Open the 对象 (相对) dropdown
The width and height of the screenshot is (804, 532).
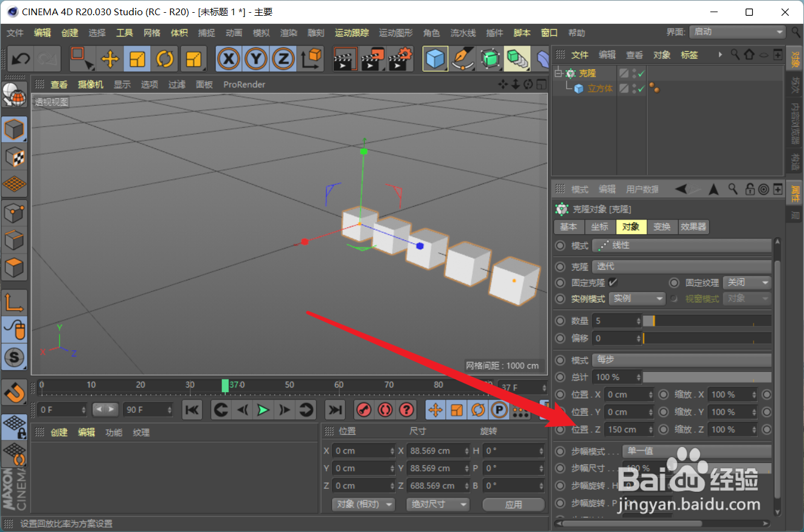(364, 504)
